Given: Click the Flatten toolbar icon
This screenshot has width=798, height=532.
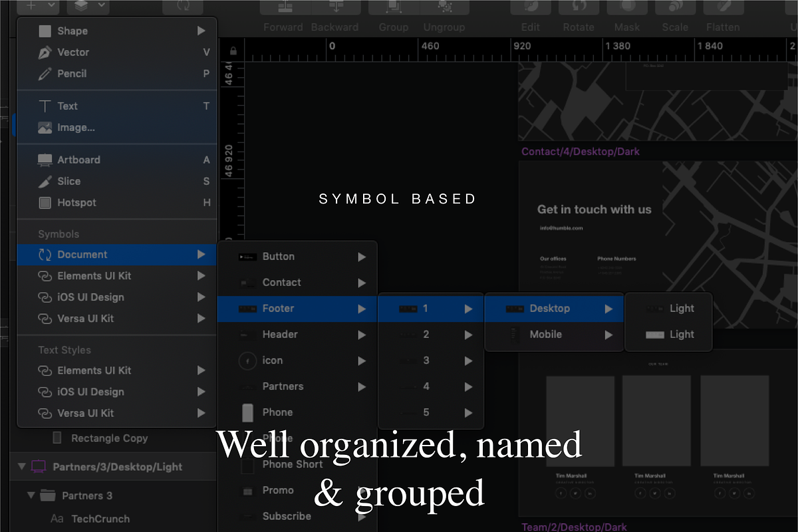Looking at the screenshot, I should point(723,6).
